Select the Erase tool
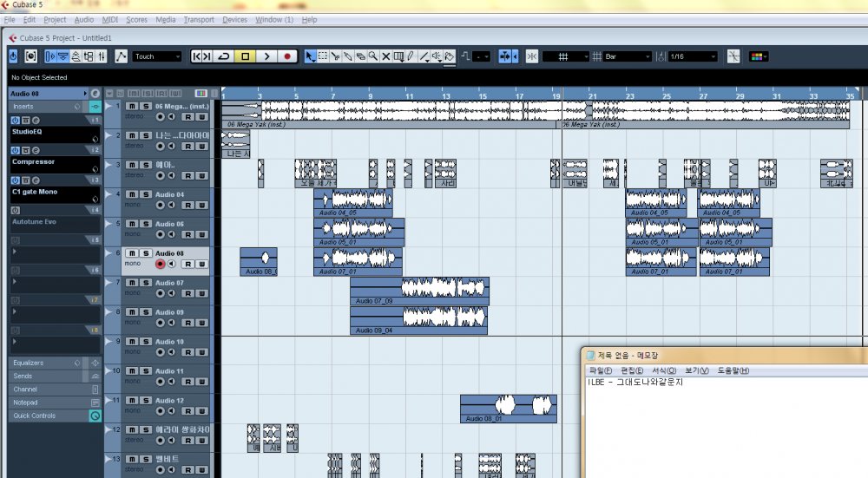868x478 pixels. click(x=361, y=56)
